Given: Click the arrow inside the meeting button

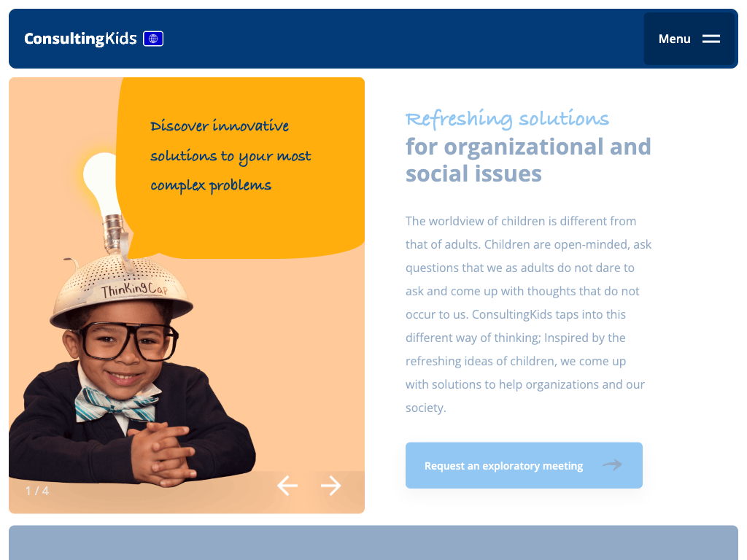Looking at the screenshot, I should click(612, 465).
